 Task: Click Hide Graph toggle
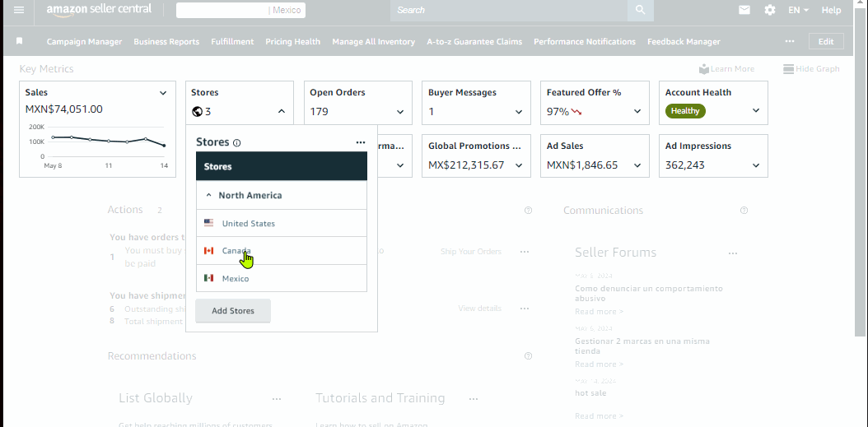click(x=811, y=69)
